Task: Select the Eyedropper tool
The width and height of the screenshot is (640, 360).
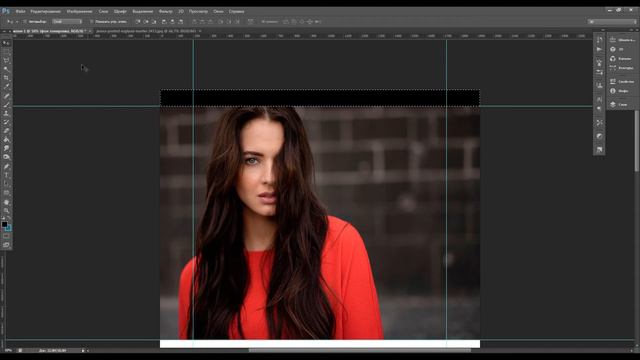Action: 6,87
